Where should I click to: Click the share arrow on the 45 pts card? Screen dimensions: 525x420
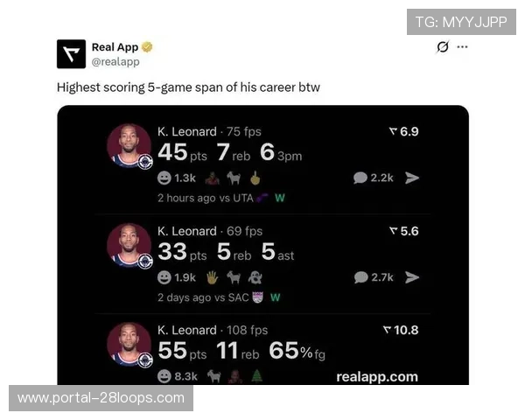click(412, 178)
